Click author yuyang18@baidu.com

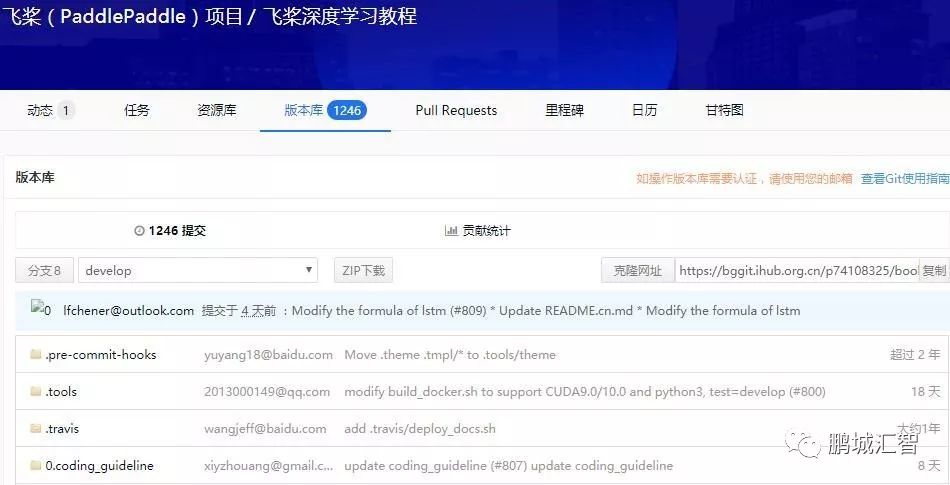(x=268, y=355)
